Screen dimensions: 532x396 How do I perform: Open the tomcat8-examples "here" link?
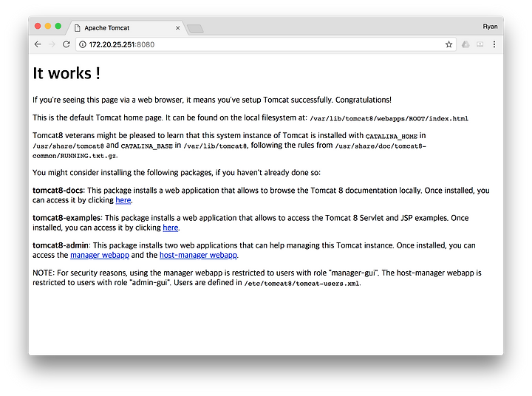pyautogui.click(x=171, y=228)
